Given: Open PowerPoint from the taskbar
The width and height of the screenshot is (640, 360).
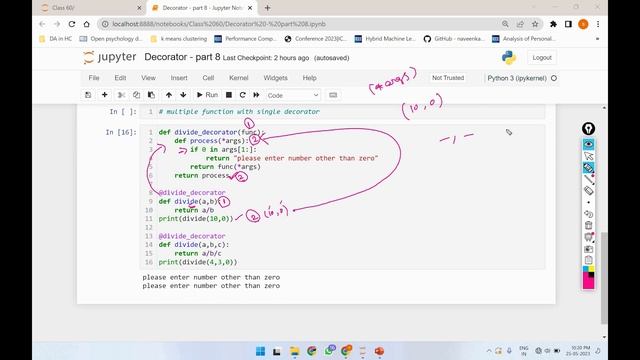Looking at the screenshot, I should pos(379,351).
